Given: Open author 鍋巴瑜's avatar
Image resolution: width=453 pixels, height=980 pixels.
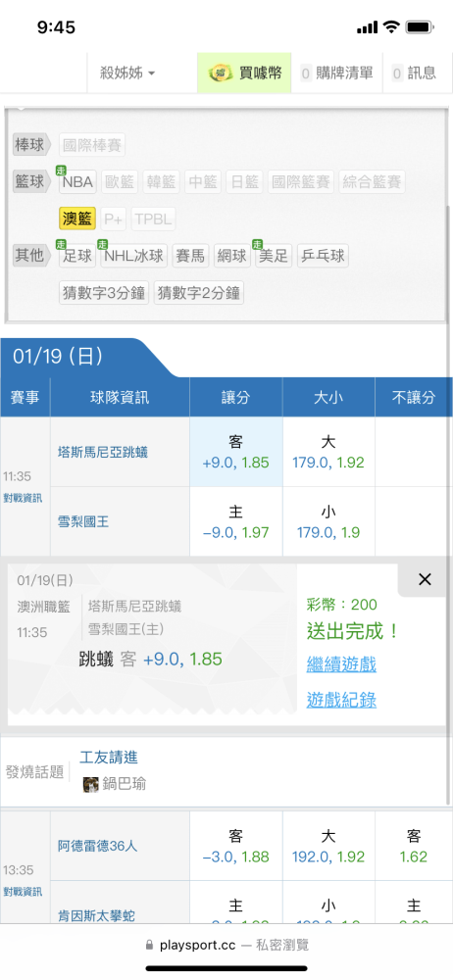Looking at the screenshot, I should point(91,784).
